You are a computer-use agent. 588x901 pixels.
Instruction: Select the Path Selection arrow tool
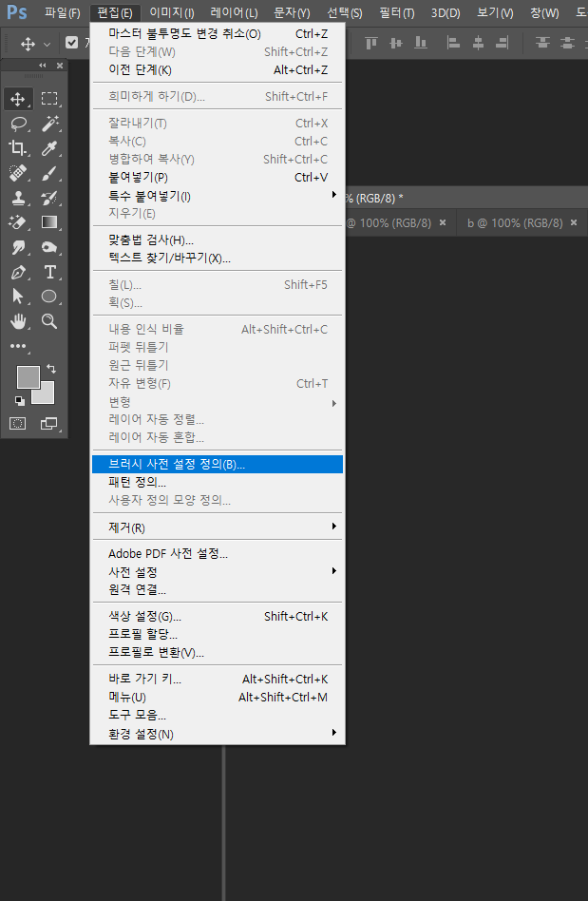click(18, 297)
